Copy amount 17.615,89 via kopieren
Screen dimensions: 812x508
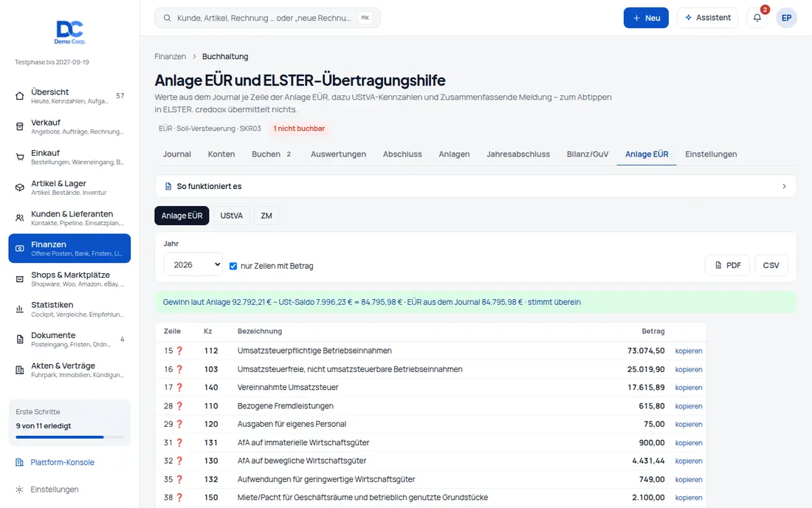[688, 388]
